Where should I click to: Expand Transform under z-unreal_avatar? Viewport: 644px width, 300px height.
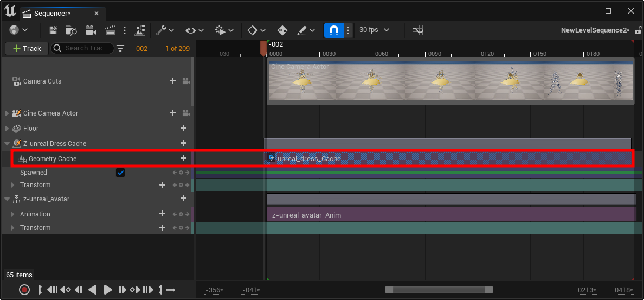coord(12,228)
